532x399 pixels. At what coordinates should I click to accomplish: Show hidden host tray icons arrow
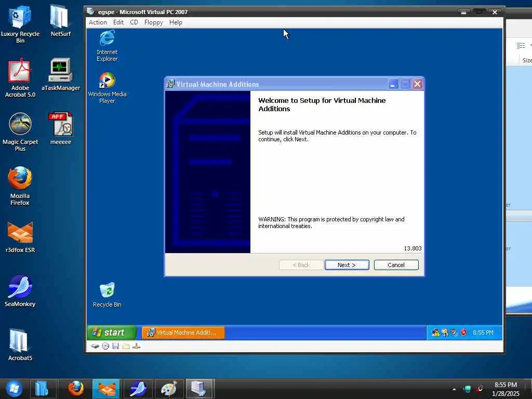(x=454, y=389)
